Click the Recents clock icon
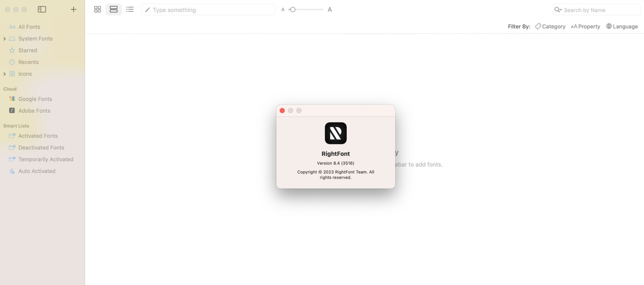 (12, 62)
